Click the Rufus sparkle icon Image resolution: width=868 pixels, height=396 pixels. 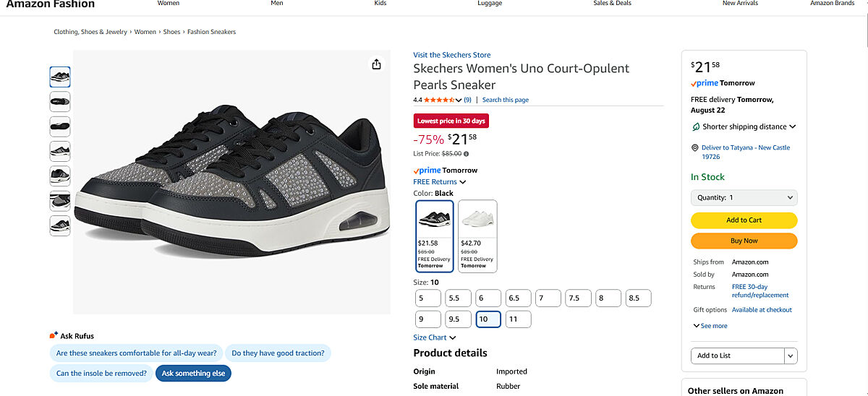(x=54, y=335)
